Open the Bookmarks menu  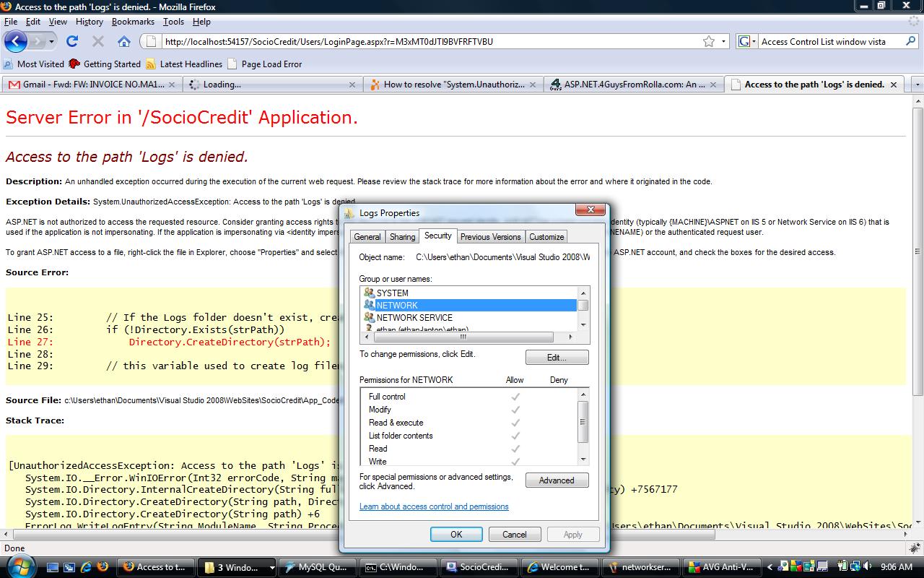pos(133,22)
